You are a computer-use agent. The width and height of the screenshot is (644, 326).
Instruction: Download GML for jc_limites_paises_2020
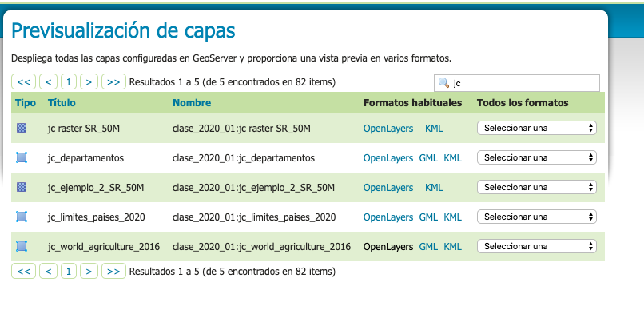tap(427, 217)
